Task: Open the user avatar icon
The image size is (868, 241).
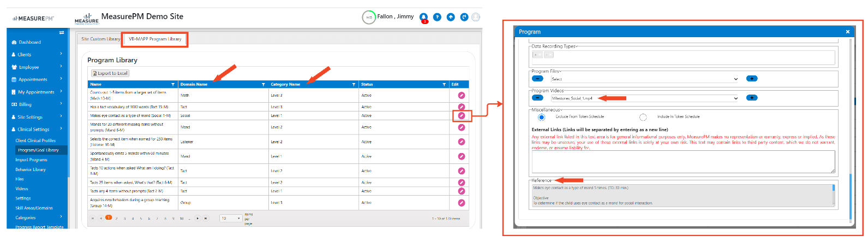Action: tap(476, 17)
